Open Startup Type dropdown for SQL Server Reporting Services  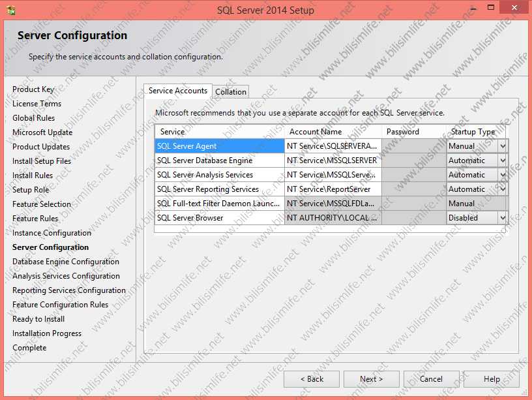[x=503, y=189]
